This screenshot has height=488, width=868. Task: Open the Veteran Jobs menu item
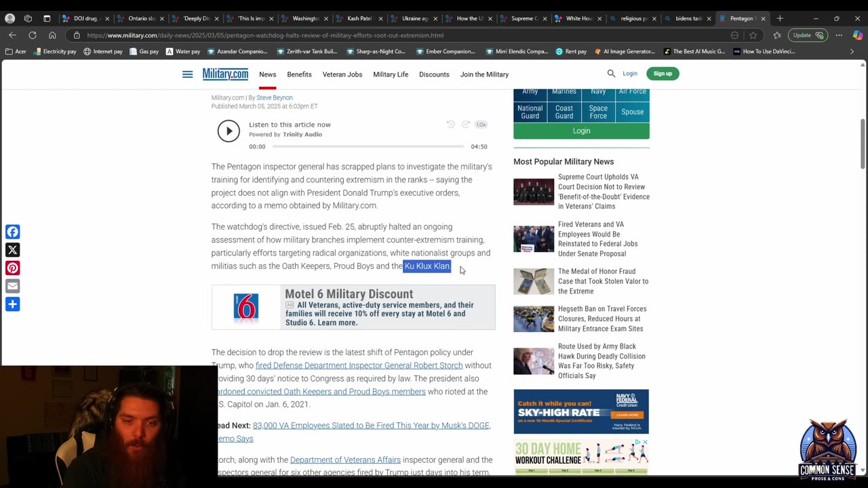(342, 75)
